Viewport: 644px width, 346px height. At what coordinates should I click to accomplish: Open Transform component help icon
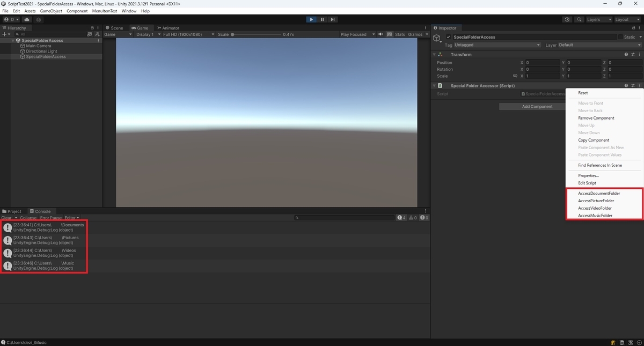pyautogui.click(x=626, y=54)
